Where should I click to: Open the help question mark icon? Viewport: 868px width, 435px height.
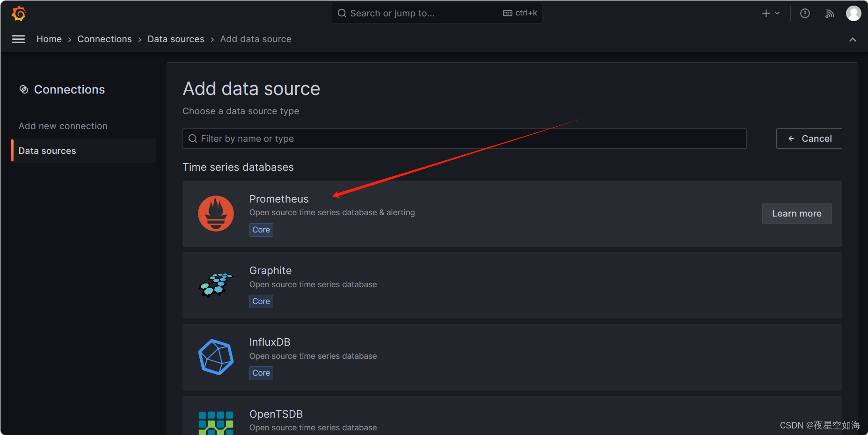click(805, 14)
